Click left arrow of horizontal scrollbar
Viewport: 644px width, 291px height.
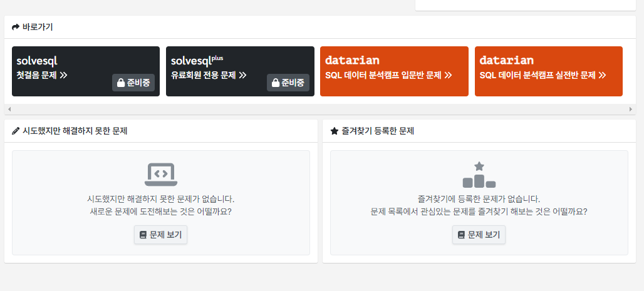(9, 109)
